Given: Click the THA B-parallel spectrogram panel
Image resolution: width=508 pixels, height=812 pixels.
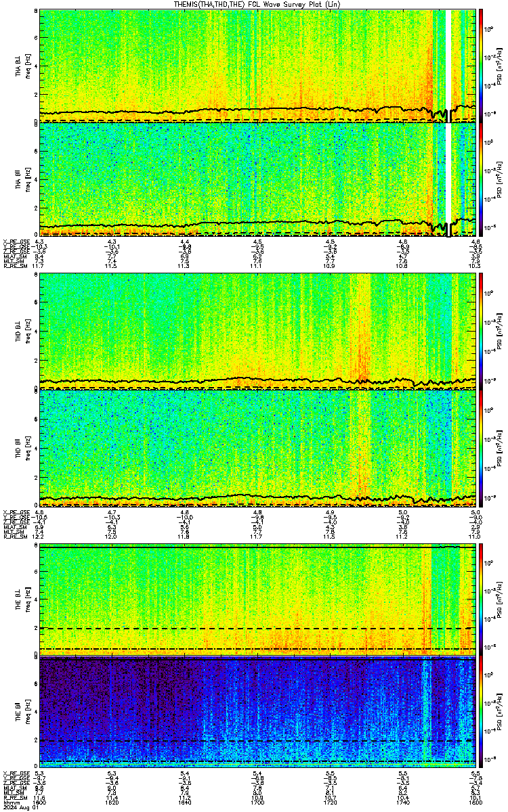Looking at the screenshot, I should pos(258,179).
